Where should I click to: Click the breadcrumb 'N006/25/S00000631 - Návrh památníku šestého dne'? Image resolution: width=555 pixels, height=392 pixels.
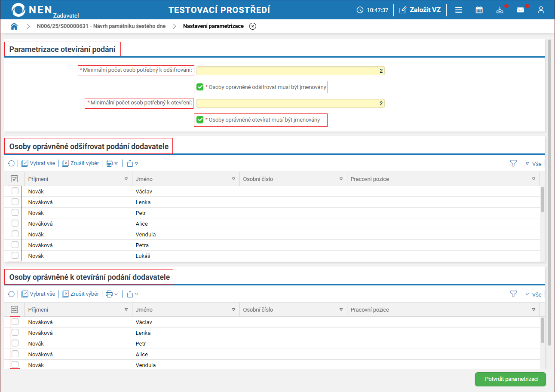point(101,26)
